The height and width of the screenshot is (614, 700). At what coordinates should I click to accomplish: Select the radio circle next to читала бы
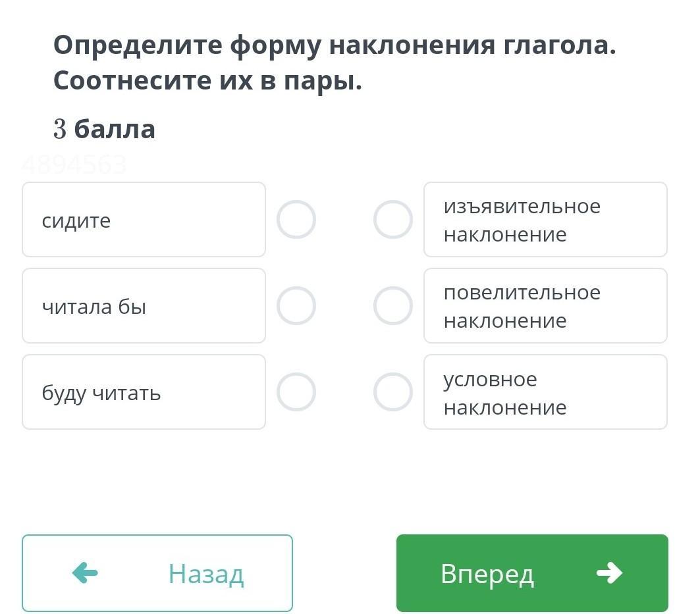[x=296, y=306]
